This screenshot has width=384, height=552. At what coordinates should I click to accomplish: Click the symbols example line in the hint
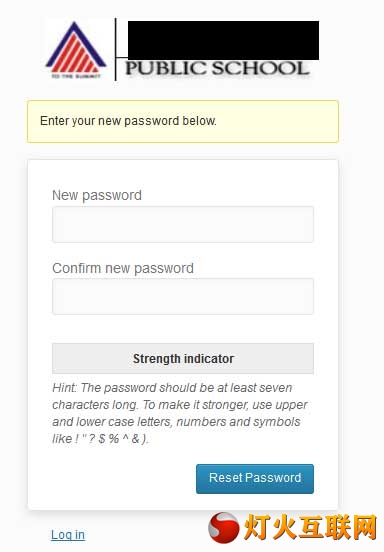pyautogui.click(x=101, y=439)
